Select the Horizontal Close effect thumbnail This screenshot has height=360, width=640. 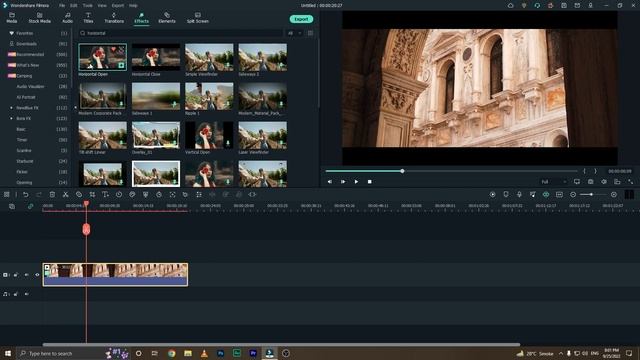pos(156,57)
